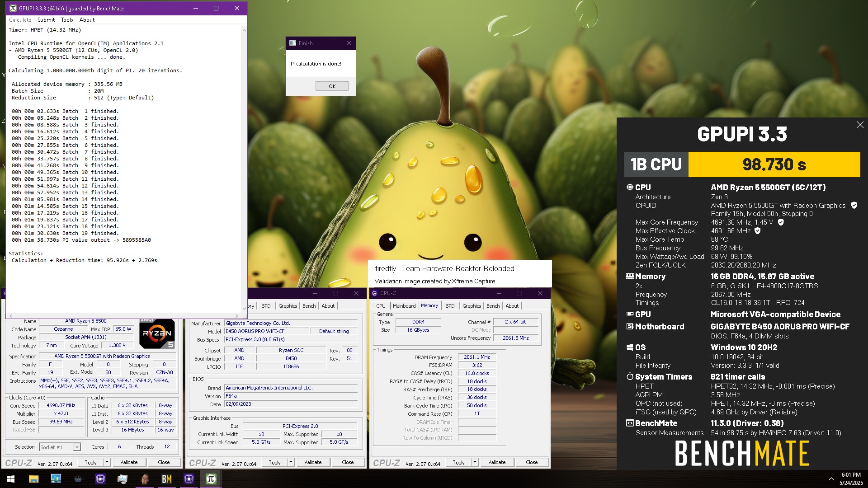Expand Tools arrow in CPU-Z CPU window
868x488 pixels.
point(107,462)
